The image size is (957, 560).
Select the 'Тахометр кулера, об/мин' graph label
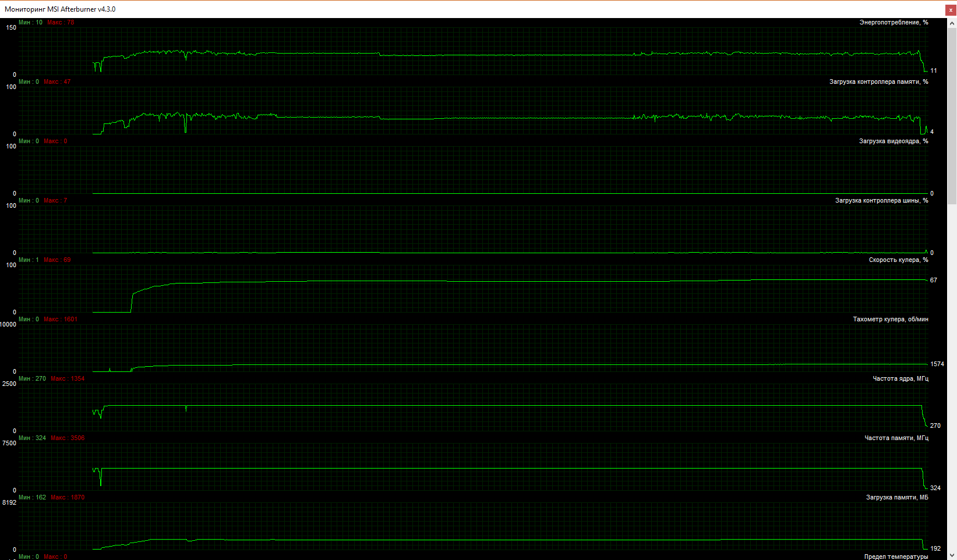click(x=890, y=319)
